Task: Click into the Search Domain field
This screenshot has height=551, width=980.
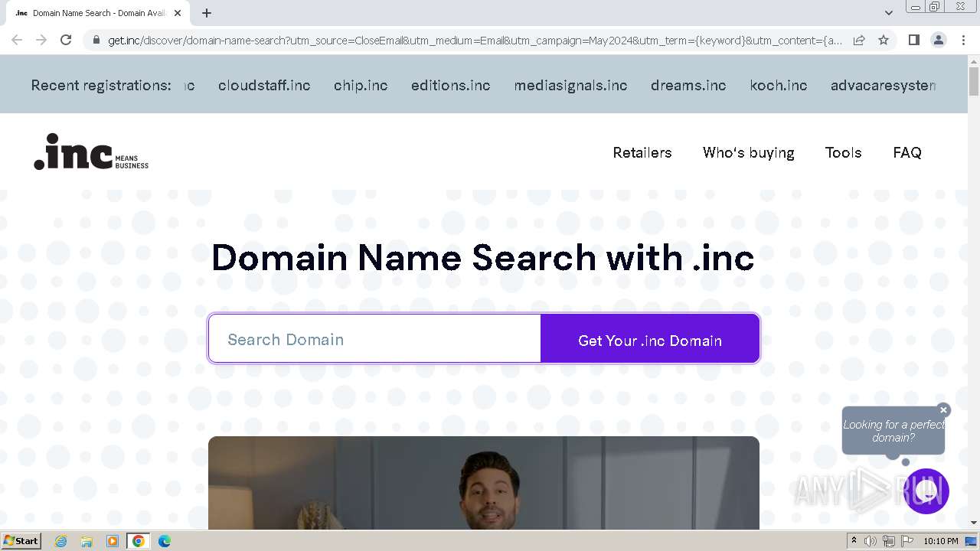Action: coord(375,339)
